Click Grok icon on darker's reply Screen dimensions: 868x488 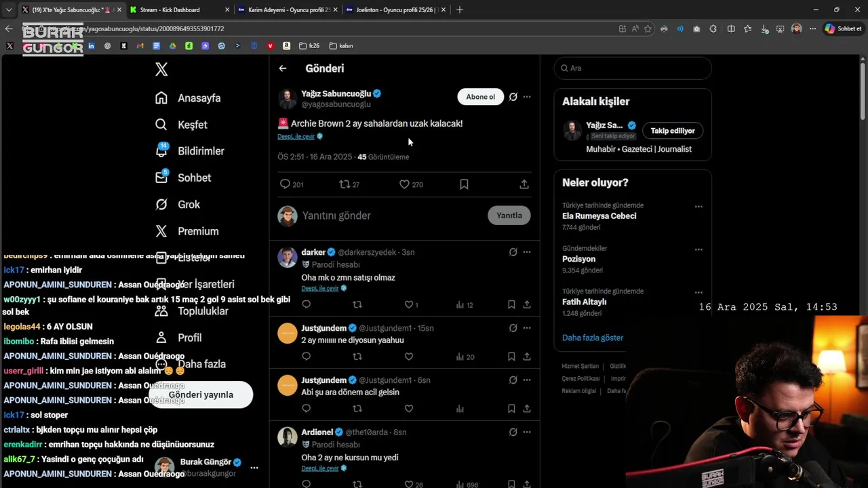pyautogui.click(x=513, y=252)
